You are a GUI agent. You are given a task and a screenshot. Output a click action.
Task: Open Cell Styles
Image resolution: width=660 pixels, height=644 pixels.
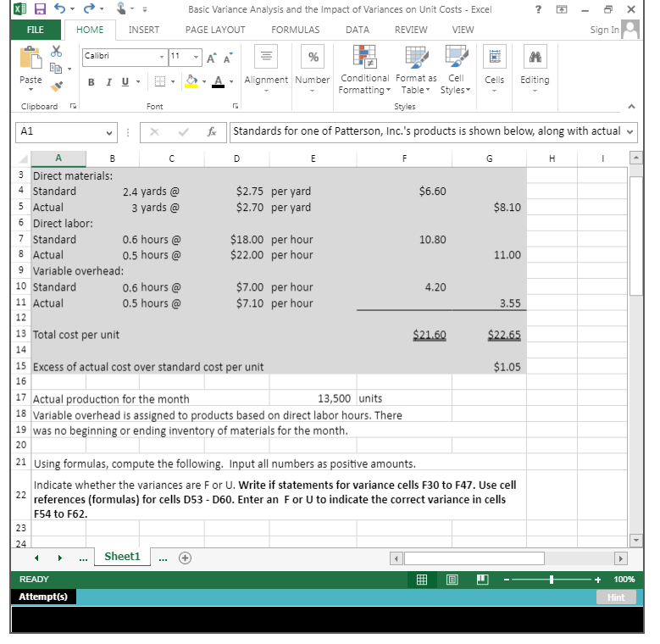pos(456,70)
